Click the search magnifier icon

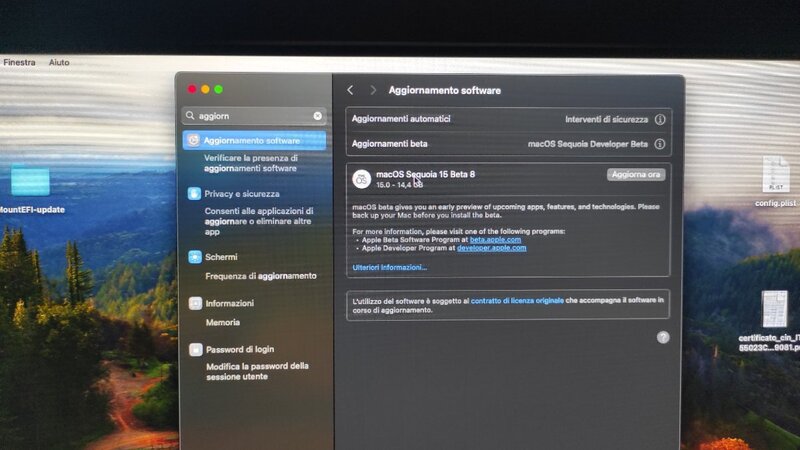point(190,116)
